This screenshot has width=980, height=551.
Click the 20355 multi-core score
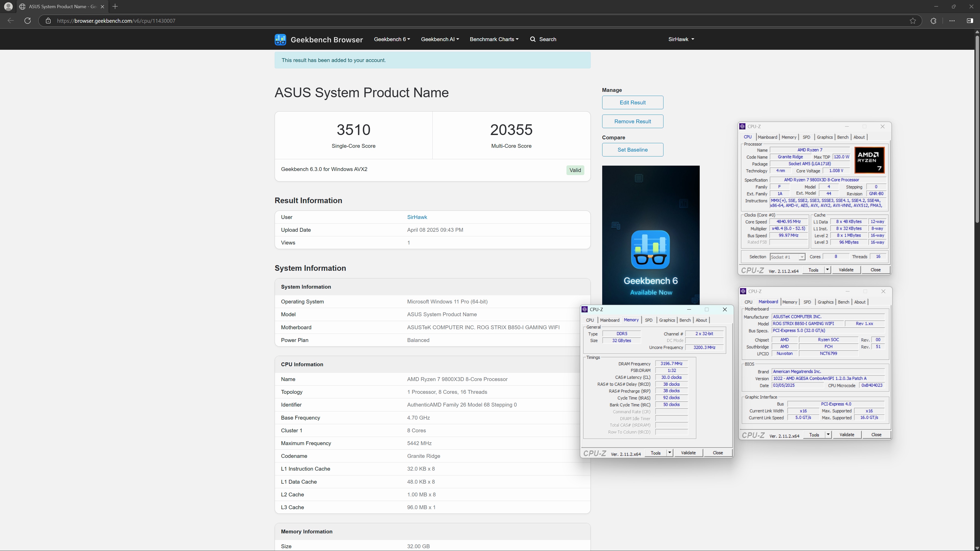[511, 130]
